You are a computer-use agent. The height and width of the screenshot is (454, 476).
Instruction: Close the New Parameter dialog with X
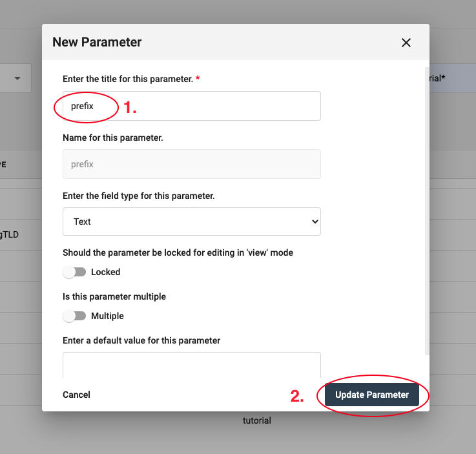(x=406, y=43)
